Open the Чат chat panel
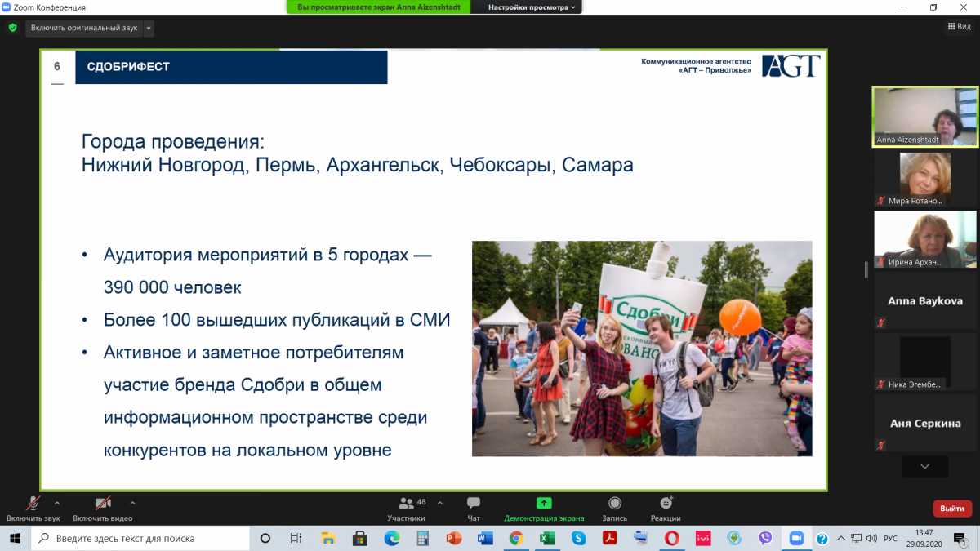Image resolution: width=980 pixels, height=551 pixels. pyautogui.click(x=474, y=508)
